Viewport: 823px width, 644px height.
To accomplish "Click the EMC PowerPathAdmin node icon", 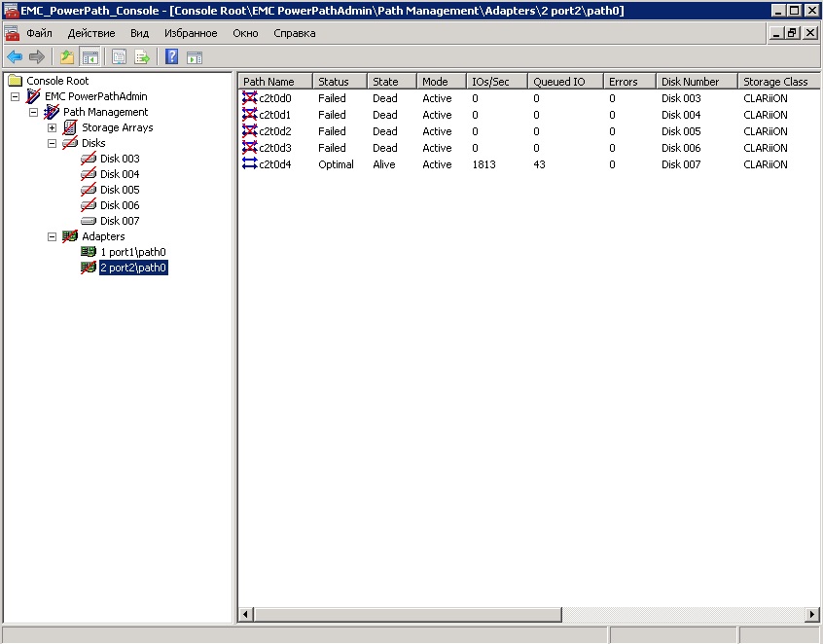I will point(33,96).
